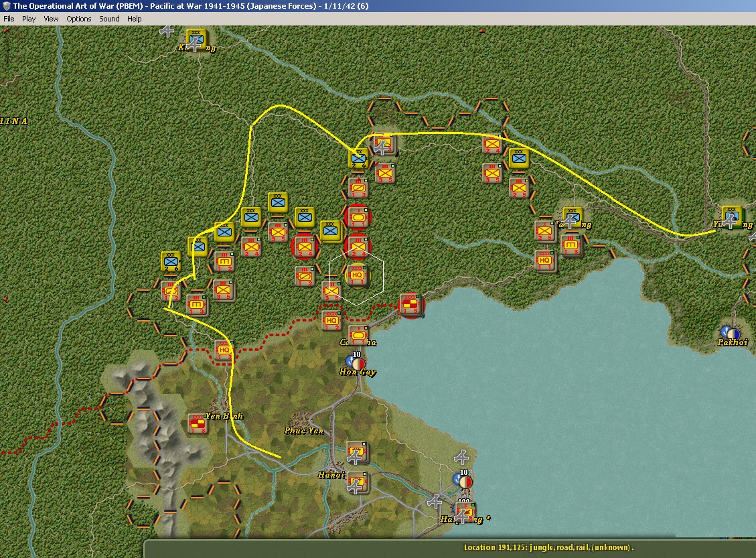Select western artillery 1-3 counter
Viewport: 756px width, 558px height.
coord(196,305)
